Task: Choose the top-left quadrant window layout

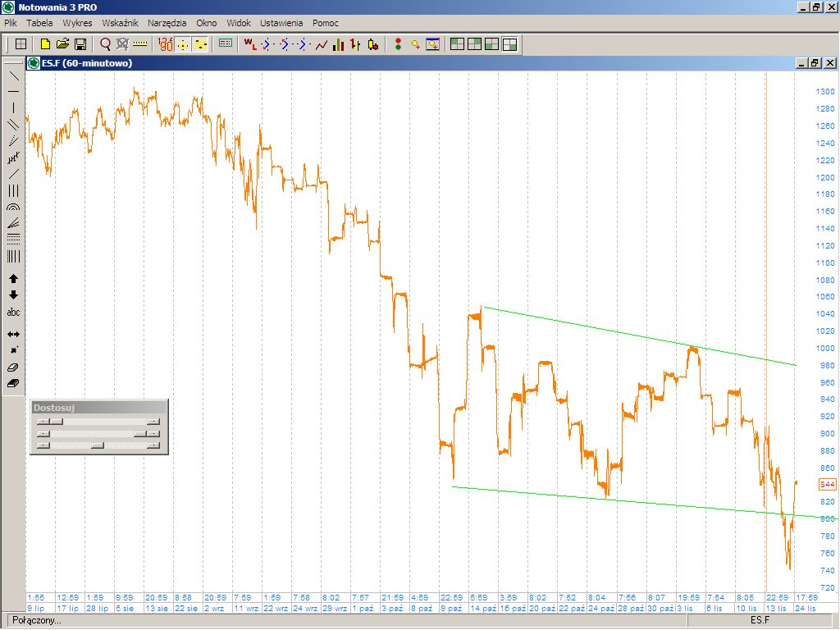Action: (x=457, y=44)
